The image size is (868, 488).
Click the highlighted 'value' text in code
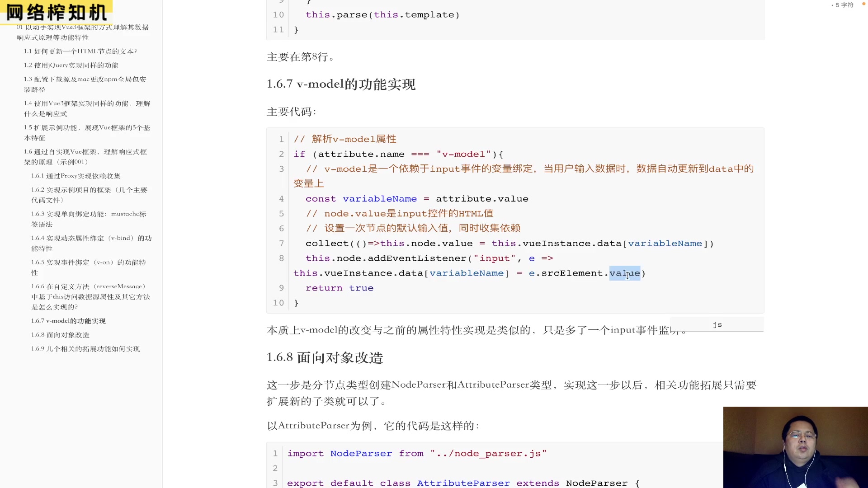point(624,273)
